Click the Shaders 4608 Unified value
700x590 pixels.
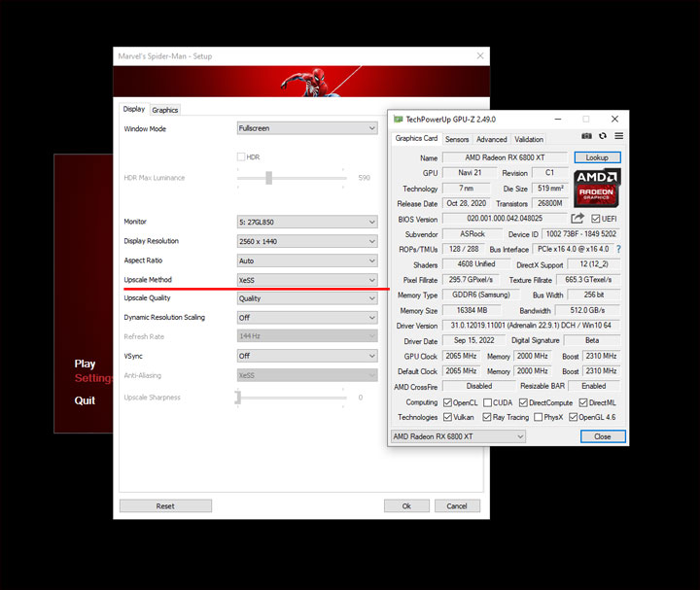[x=476, y=263]
